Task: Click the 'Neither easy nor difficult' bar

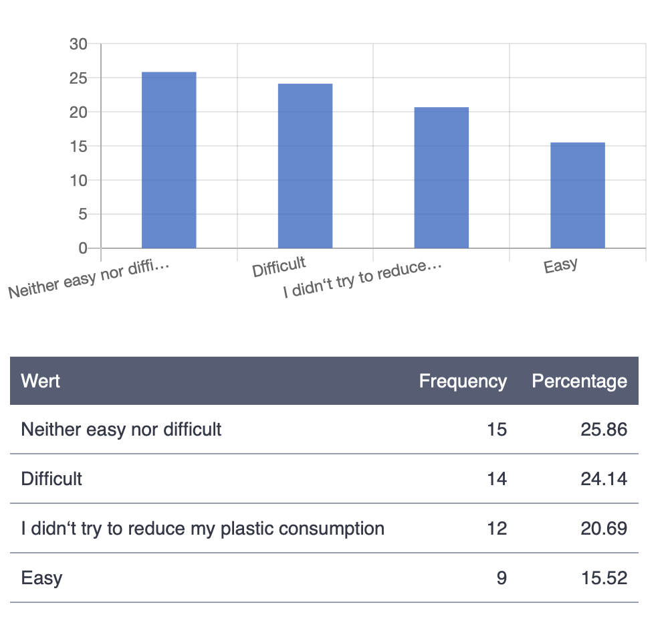Action: [x=169, y=161]
